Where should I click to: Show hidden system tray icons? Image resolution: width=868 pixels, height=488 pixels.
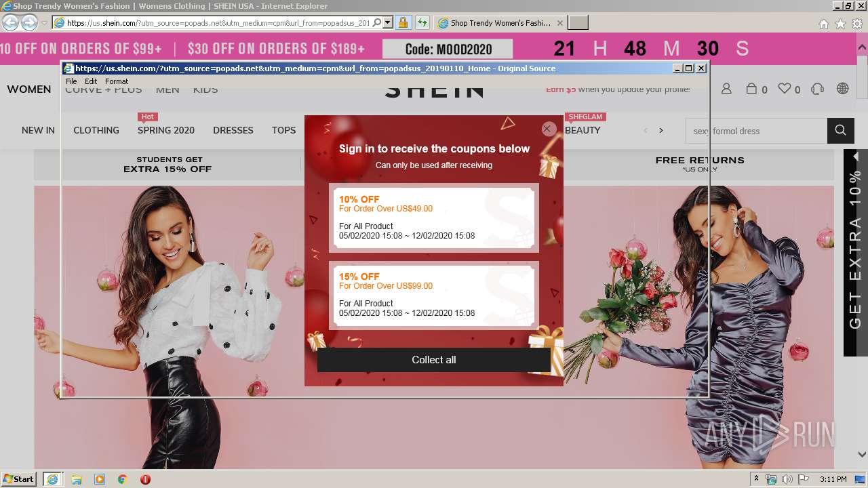point(756,479)
